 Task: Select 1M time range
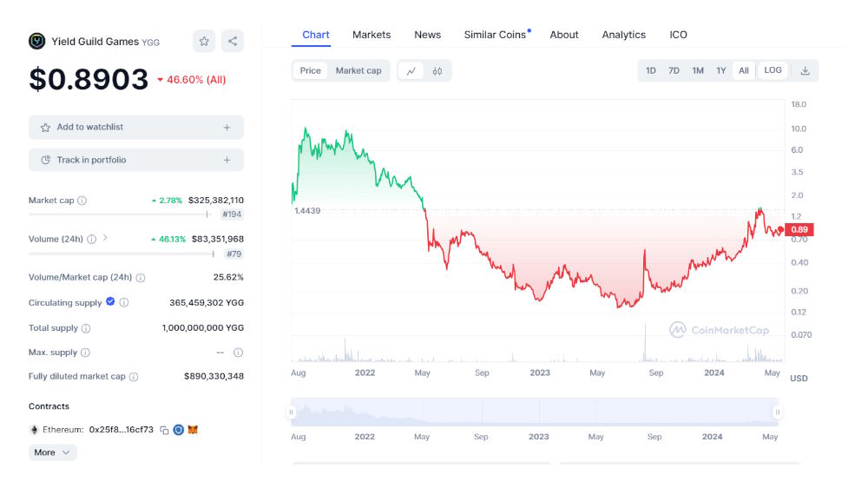click(x=698, y=71)
